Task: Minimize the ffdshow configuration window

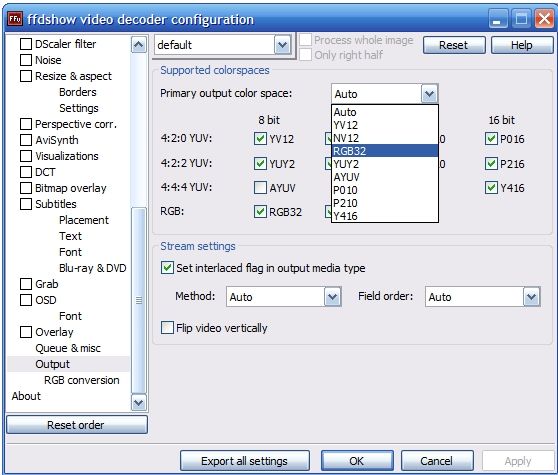Action: coord(498,19)
